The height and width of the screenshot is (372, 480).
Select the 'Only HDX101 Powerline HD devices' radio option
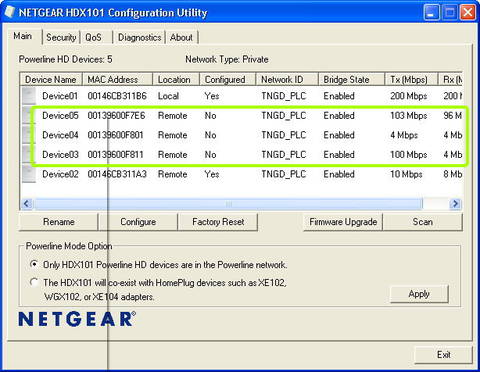coord(34,265)
